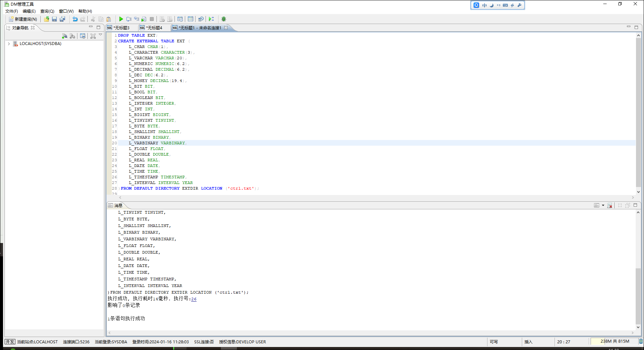Toggle the IME moon night mode icon
This screenshot has height=350, width=644.
[492, 5]
